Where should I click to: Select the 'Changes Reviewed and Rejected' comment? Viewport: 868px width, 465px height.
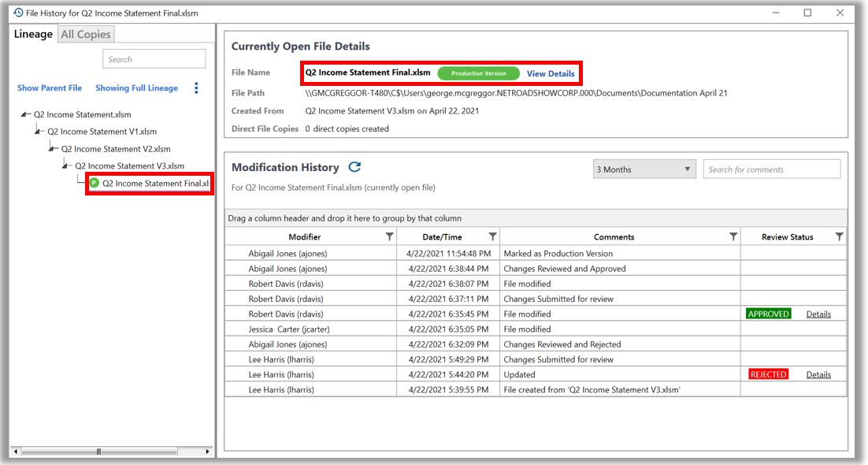(562, 344)
